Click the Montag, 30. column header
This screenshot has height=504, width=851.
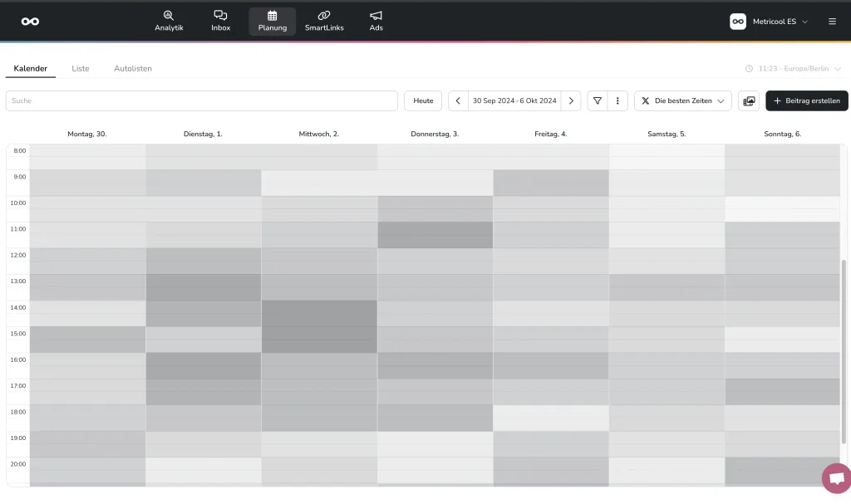pyautogui.click(x=86, y=134)
